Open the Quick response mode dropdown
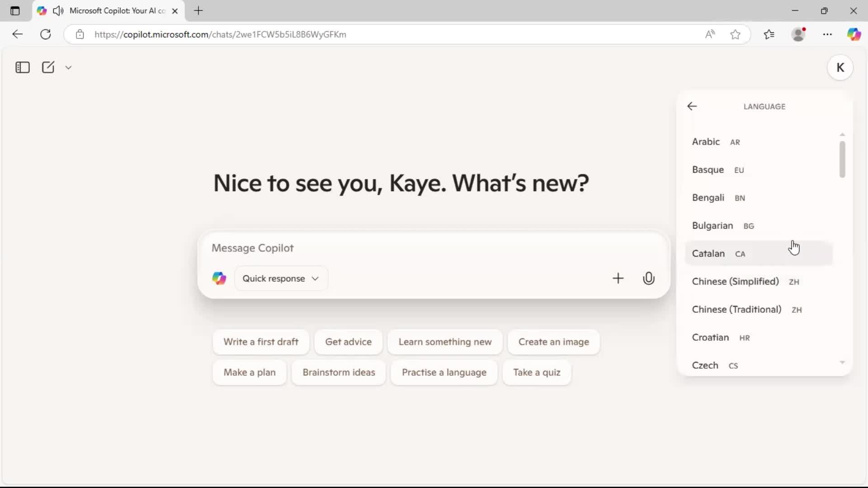The image size is (868, 488). 281,278
